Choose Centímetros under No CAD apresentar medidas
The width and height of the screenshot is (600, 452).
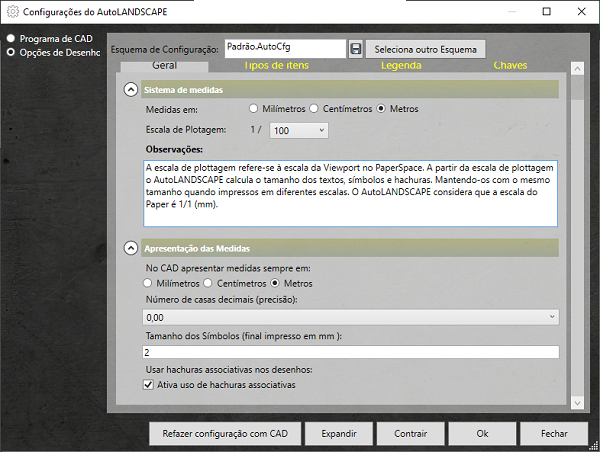pyautogui.click(x=207, y=283)
